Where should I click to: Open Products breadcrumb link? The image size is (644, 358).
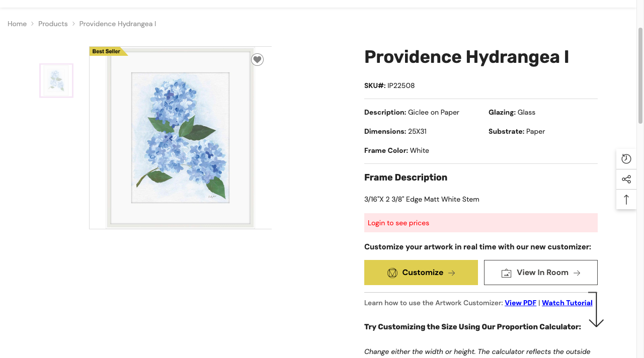point(53,24)
